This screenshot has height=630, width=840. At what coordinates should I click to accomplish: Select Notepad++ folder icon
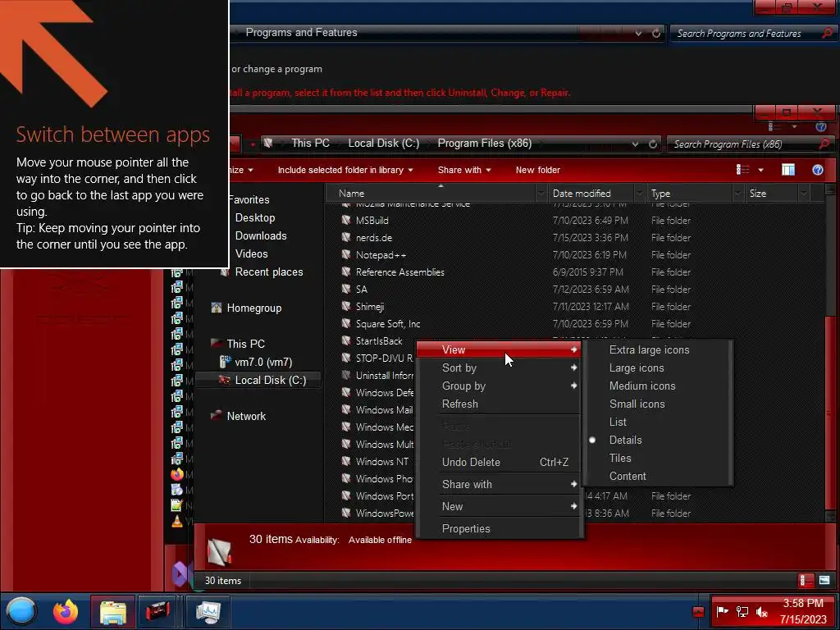point(346,254)
